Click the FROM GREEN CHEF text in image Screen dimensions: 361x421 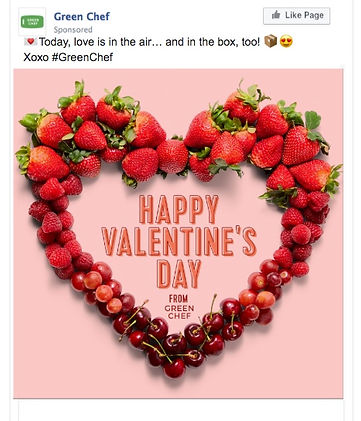pyautogui.click(x=179, y=307)
